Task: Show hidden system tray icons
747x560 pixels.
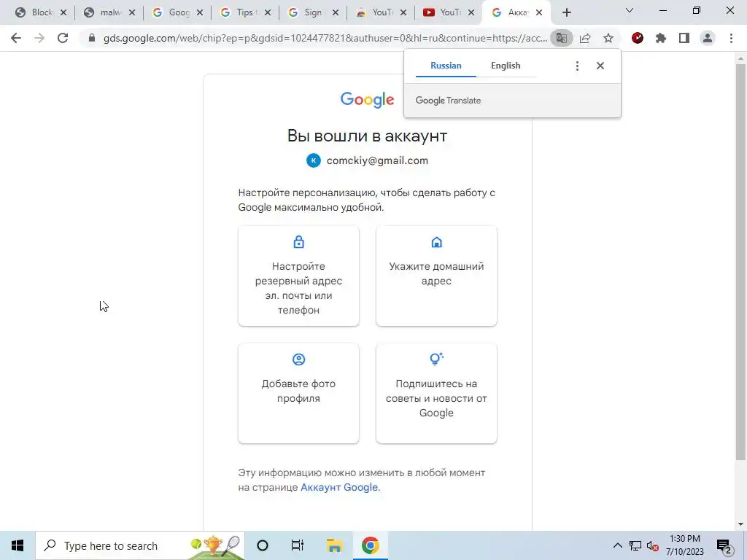Action: (617, 545)
